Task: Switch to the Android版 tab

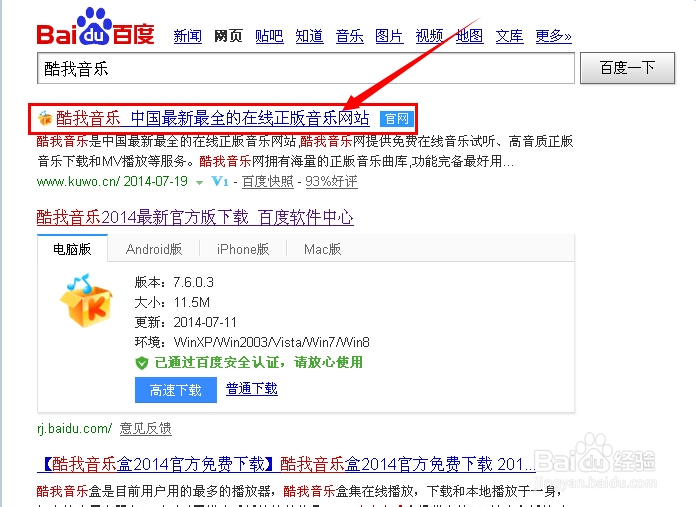Action: point(154,249)
